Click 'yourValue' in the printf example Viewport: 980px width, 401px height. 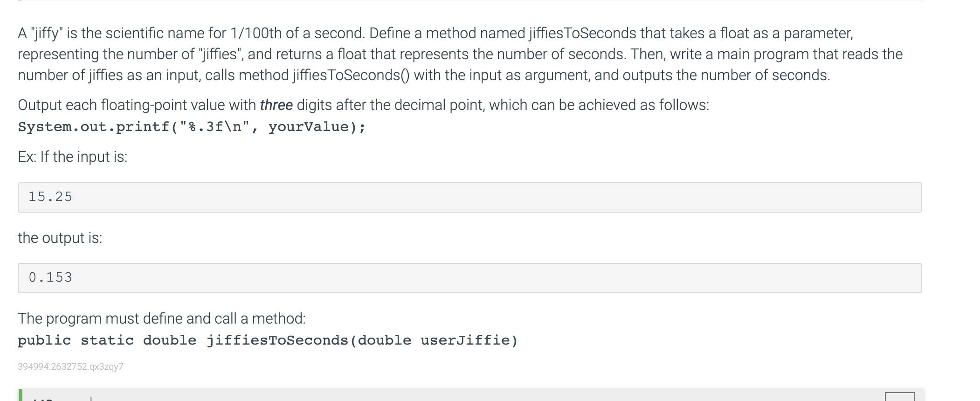click(309, 127)
